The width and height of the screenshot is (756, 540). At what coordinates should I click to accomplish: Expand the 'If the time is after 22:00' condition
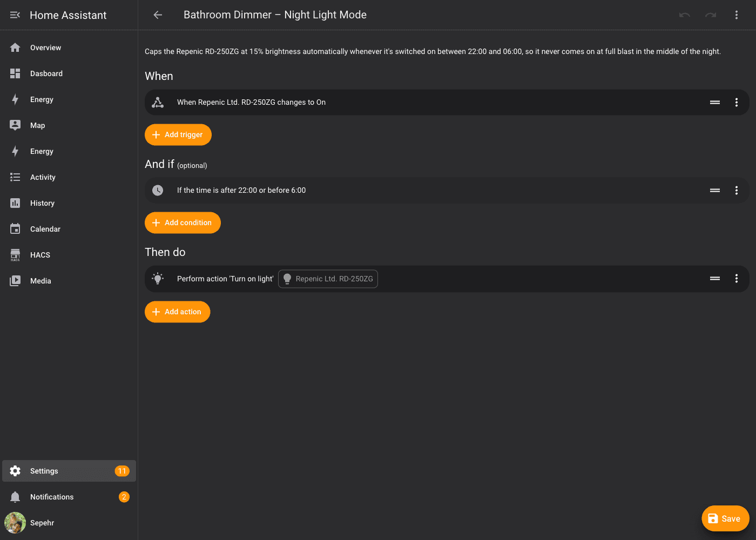click(447, 190)
